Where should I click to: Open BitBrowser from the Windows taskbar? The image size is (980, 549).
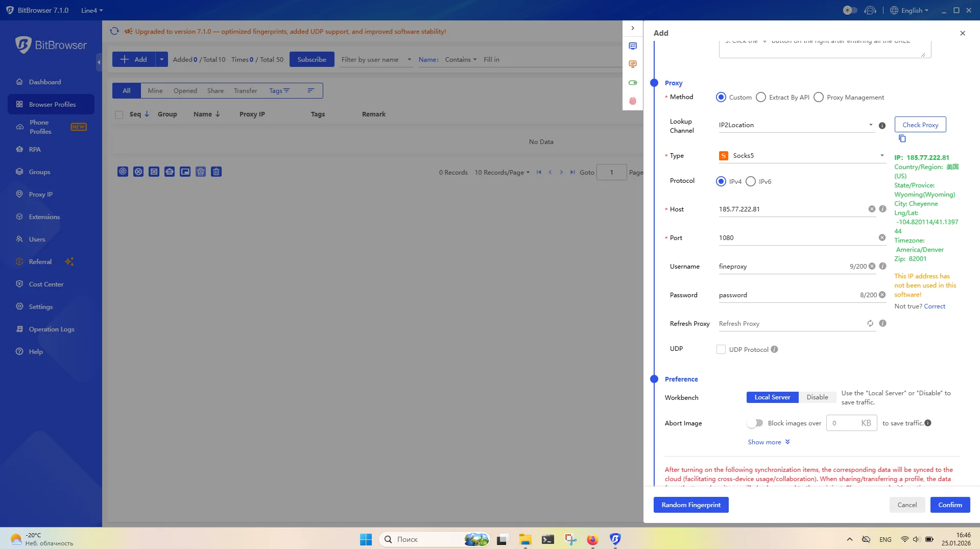[x=615, y=539]
